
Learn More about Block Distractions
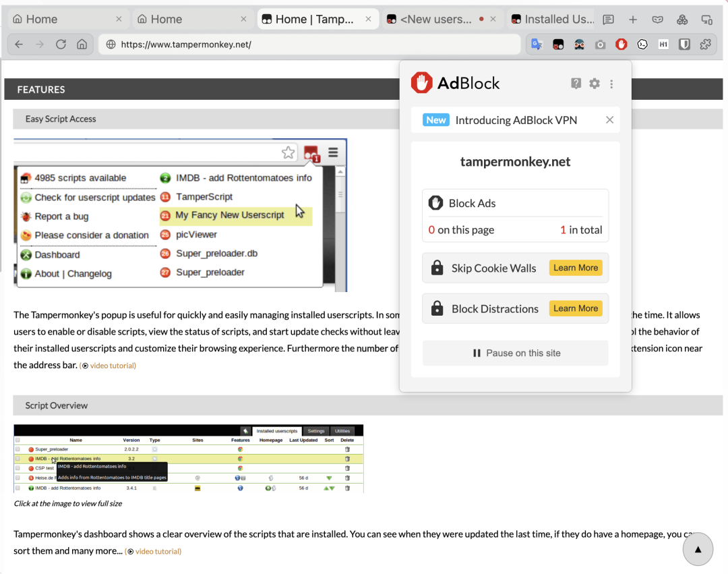(x=576, y=308)
